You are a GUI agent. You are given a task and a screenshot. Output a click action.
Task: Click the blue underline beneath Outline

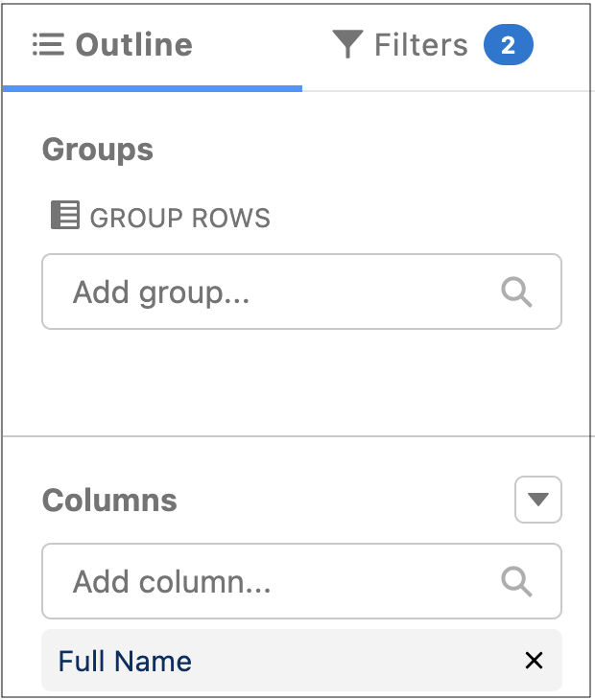click(153, 88)
